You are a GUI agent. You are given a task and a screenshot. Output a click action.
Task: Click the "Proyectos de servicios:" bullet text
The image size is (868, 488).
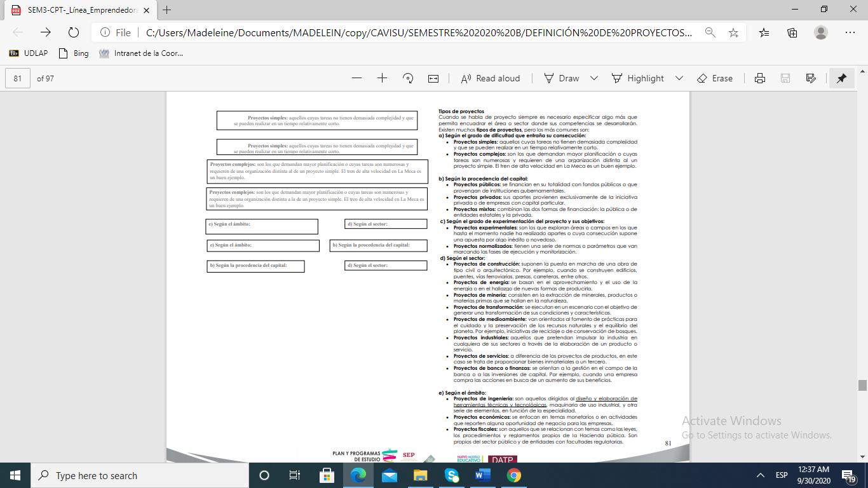[x=481, y=356]
